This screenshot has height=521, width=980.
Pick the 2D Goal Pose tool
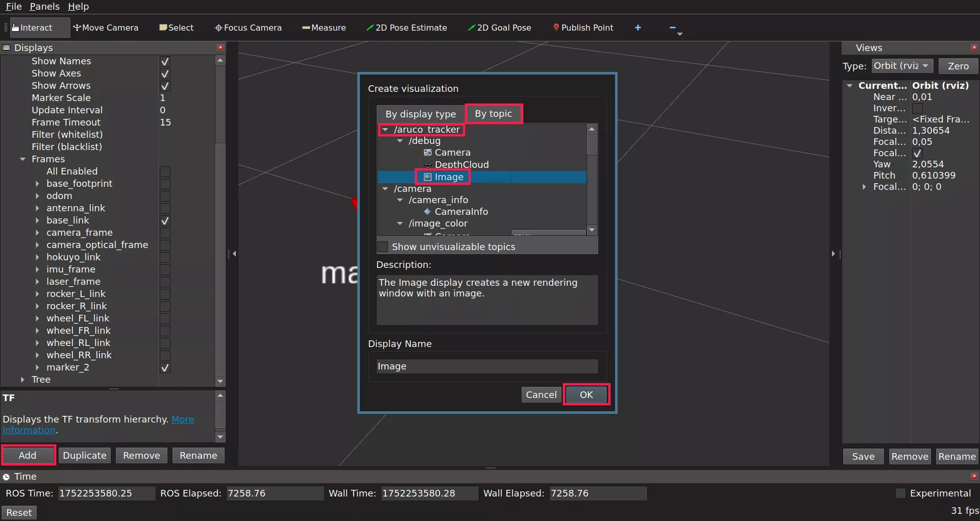[x=499, y=28]
